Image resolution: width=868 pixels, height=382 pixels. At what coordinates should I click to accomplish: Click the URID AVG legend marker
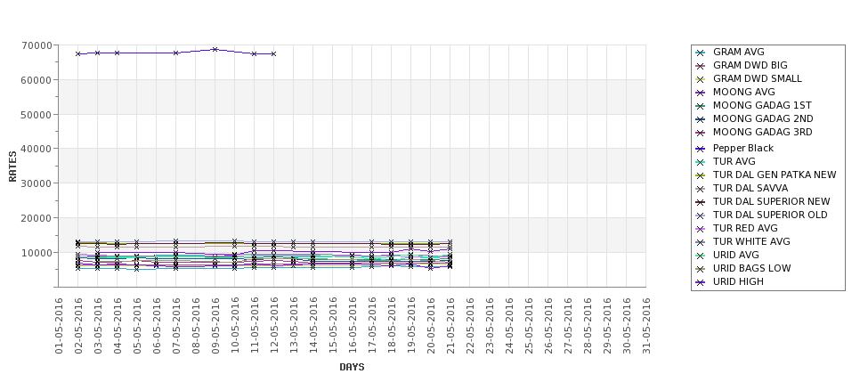coord(701,256)
